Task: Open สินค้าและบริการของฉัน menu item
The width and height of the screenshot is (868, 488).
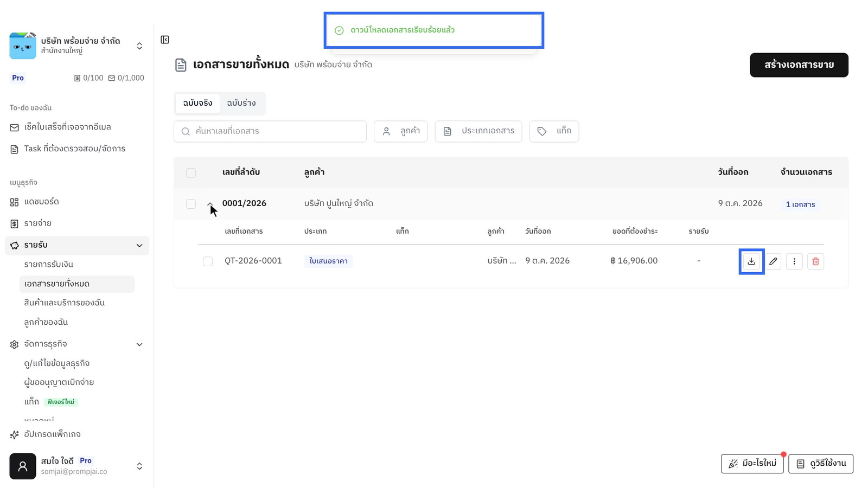Action: click(65, 303)
